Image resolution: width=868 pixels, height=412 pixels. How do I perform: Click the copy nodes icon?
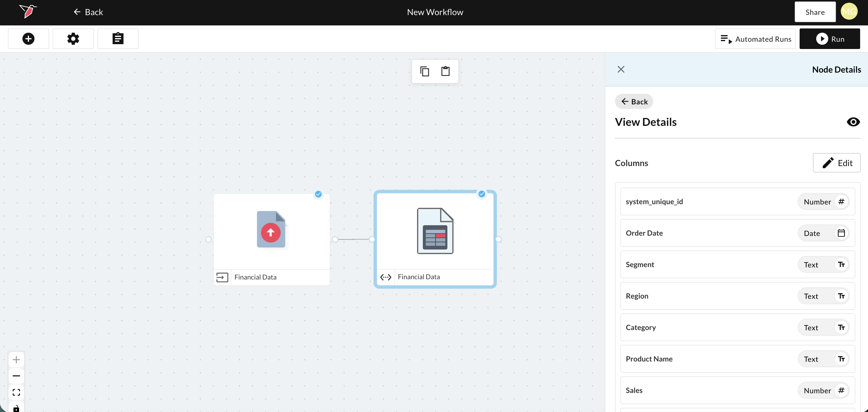424,71
